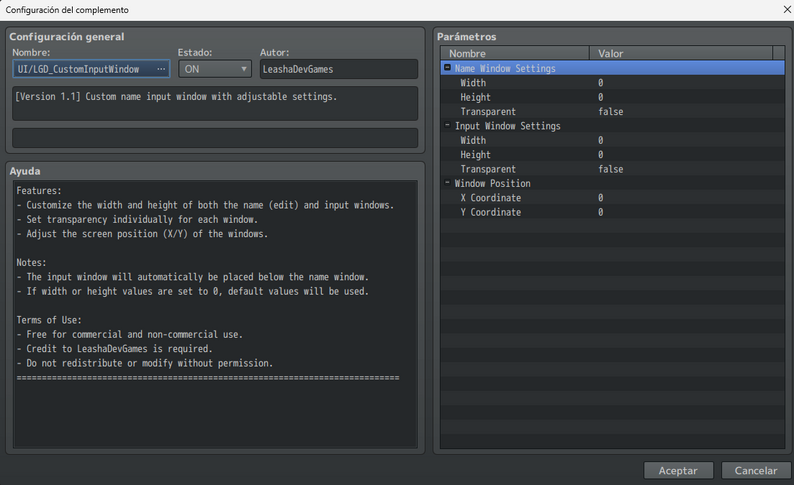Select Height under Input Window Settings
The height and width of the screenshot is (485, 794).
coord(475,154)
